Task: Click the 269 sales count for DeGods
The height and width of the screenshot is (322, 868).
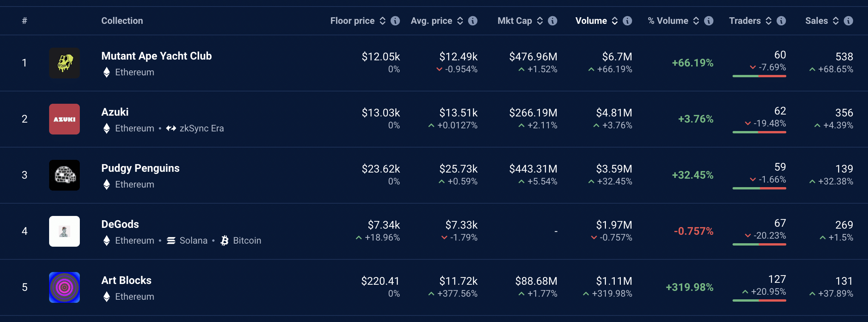Action: coord(844,225)
